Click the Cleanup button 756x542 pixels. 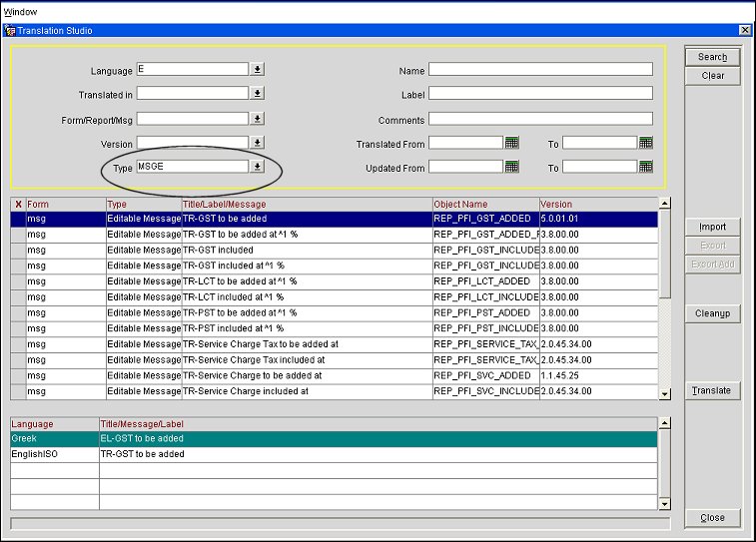712,313
